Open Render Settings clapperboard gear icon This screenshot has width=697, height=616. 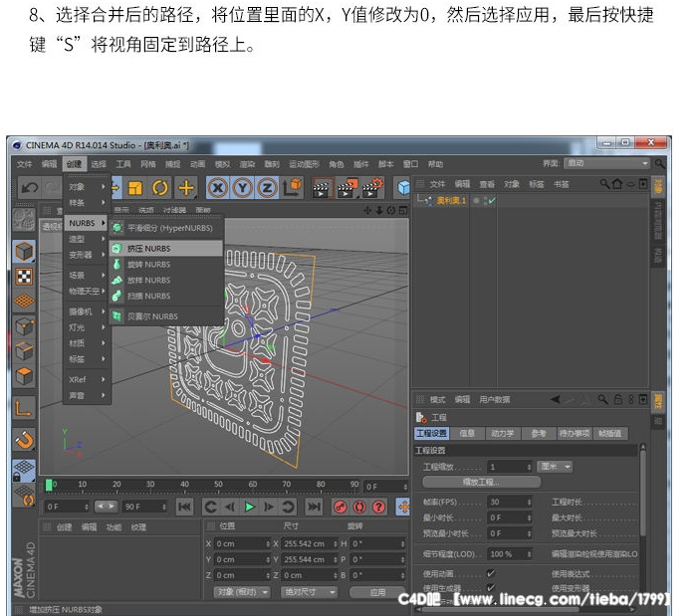pos(372,188)
